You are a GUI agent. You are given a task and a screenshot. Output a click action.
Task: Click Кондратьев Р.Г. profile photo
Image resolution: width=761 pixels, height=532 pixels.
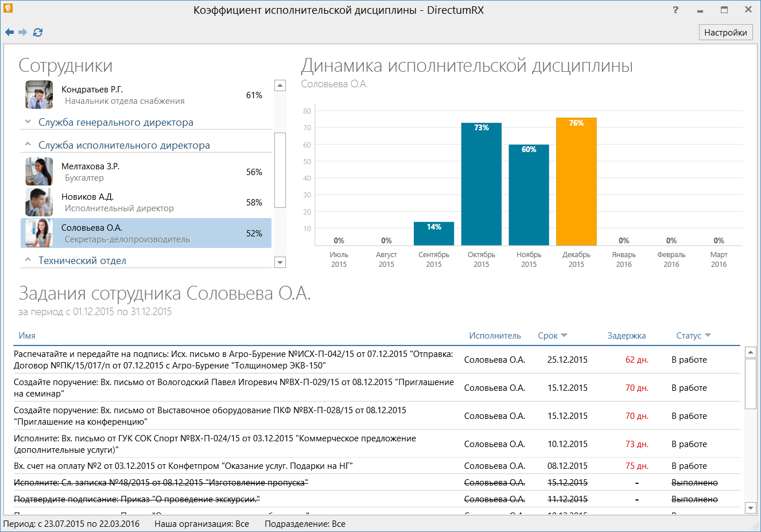[39, 95]
